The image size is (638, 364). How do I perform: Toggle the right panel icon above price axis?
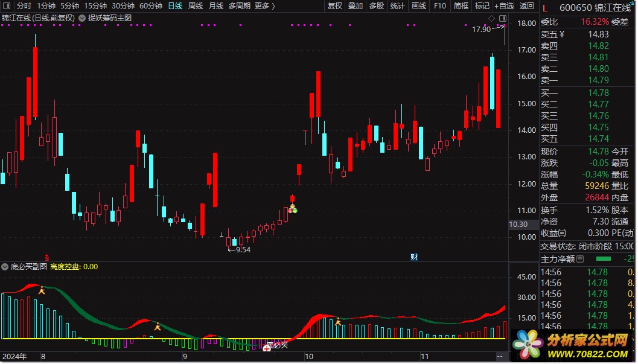click(x=503, y=18)
